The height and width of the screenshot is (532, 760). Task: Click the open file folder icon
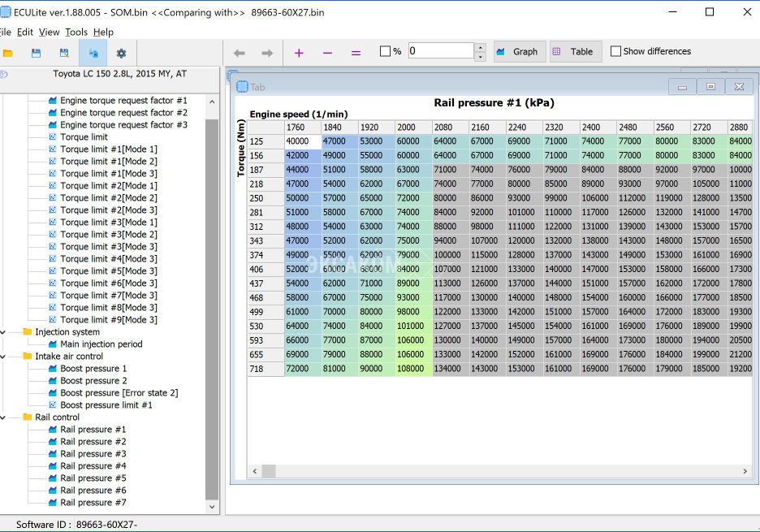click(8, 54)
